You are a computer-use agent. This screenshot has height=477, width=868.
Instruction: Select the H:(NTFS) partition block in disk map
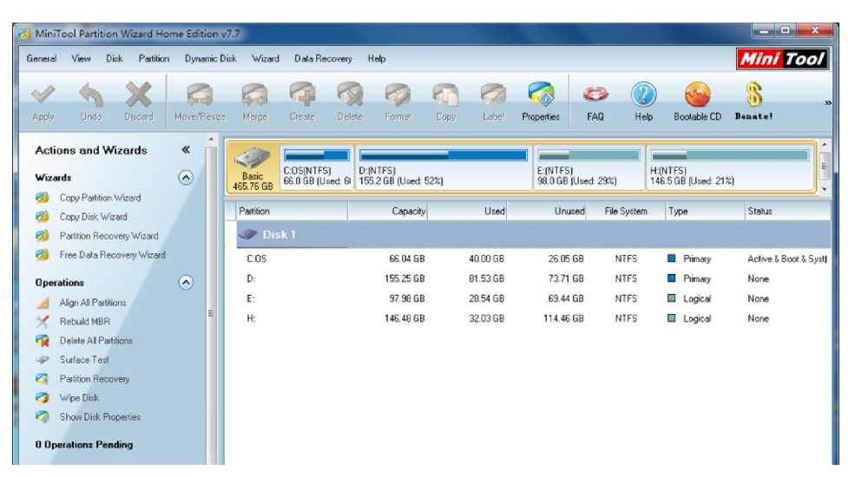[730, 167]
